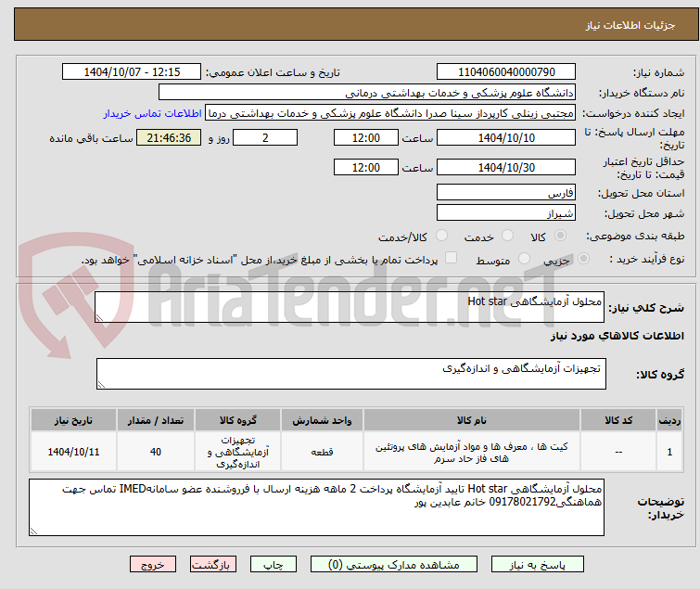Click the گروه کالا column header in table
Screen dimensions: 700x589
pos(238,420)
